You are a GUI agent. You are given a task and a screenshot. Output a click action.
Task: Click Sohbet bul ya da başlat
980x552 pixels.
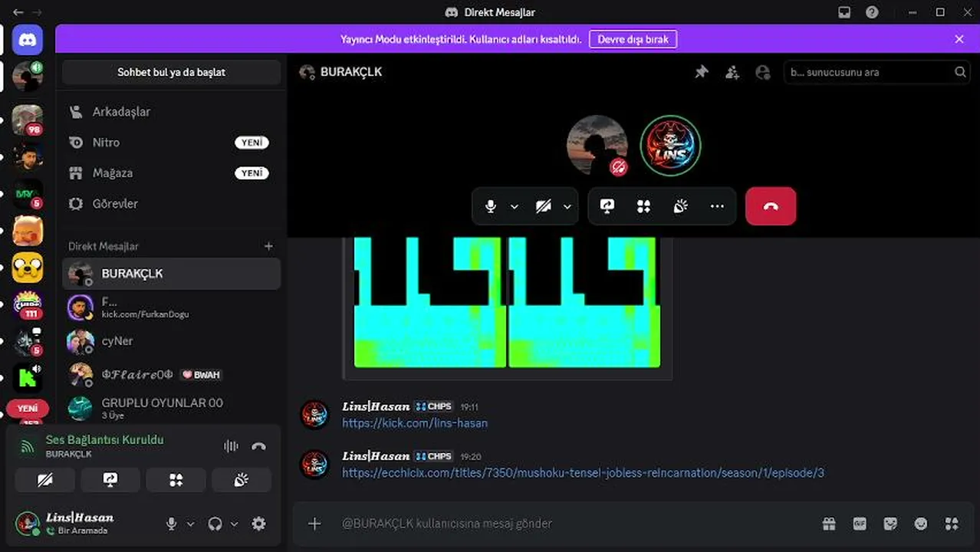tap(171, 72)
